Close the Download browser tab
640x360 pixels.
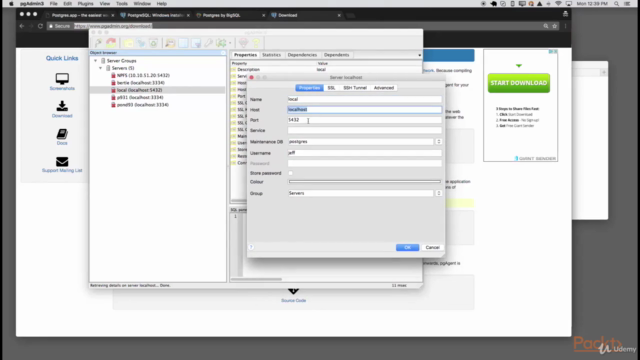pyautogui.click(x=339, y=15)
